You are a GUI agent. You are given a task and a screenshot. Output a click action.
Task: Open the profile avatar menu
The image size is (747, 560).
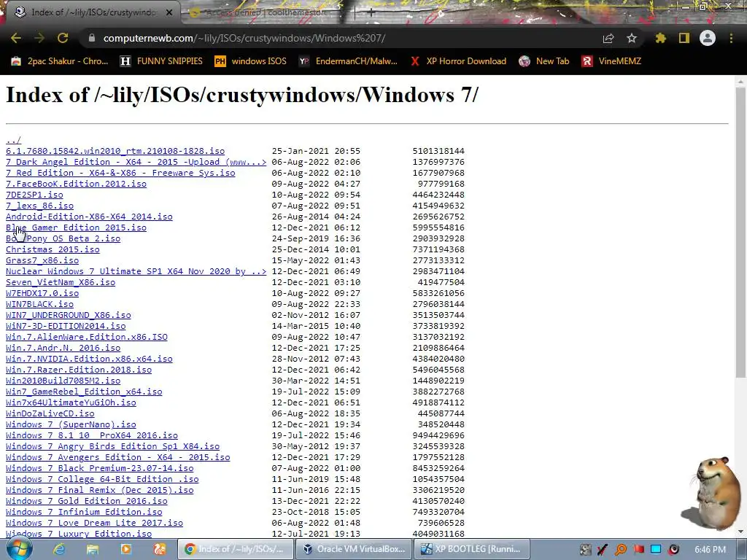[x=708, y=38]
